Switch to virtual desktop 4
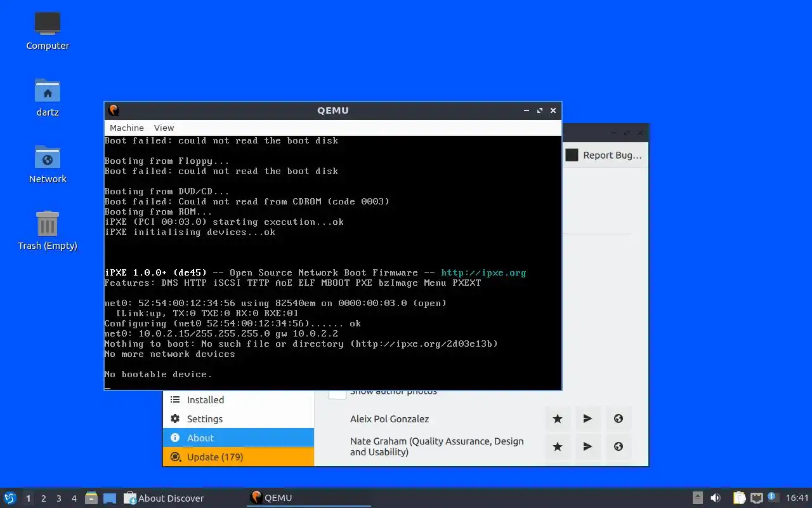Screen dimensions: 812x508 74,498
